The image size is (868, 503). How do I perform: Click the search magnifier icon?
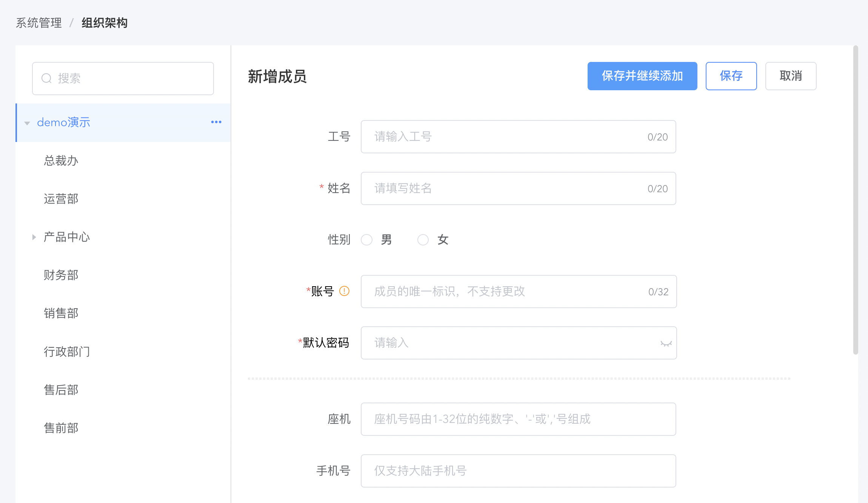pos(46,78)
